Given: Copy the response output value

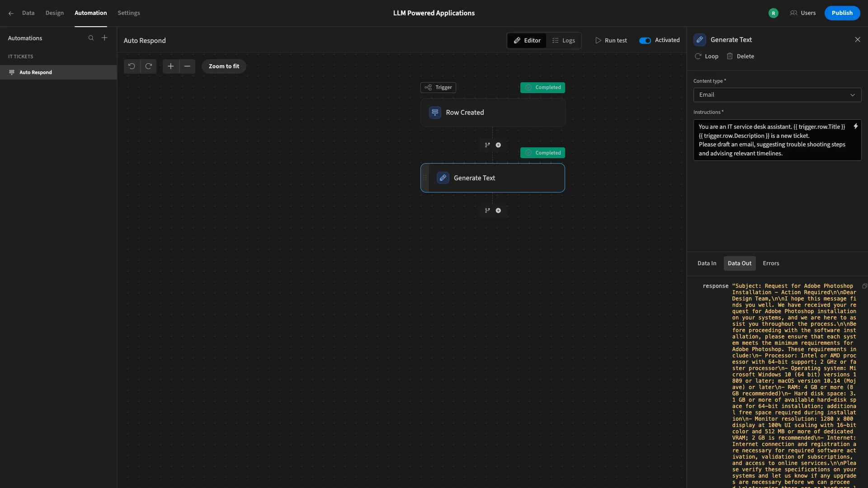Looking at the screenshot, I should [x=864, y=286].
